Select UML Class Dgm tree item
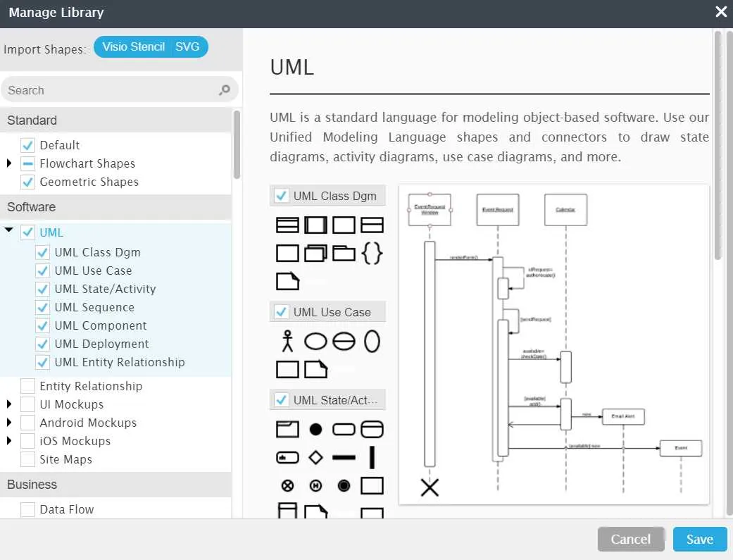Image resolution: width=733 pixels, height=560 pixels. (97, 253)
